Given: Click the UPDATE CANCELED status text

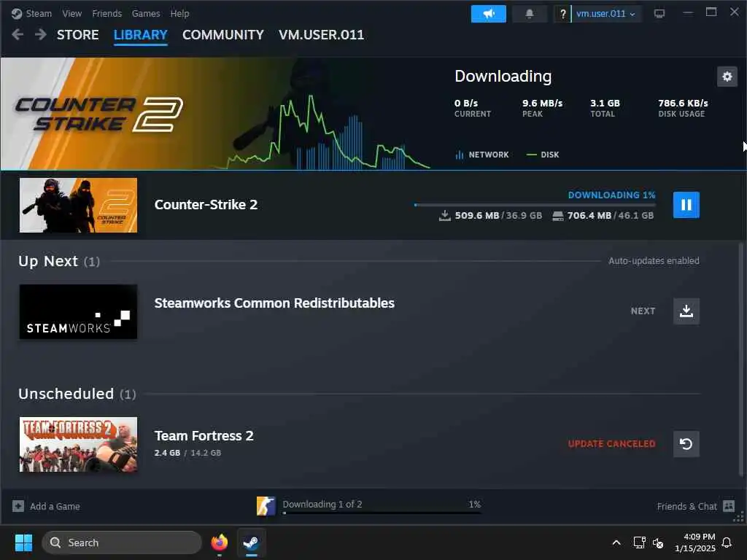Looking at the screenshot, I should 612,444.
